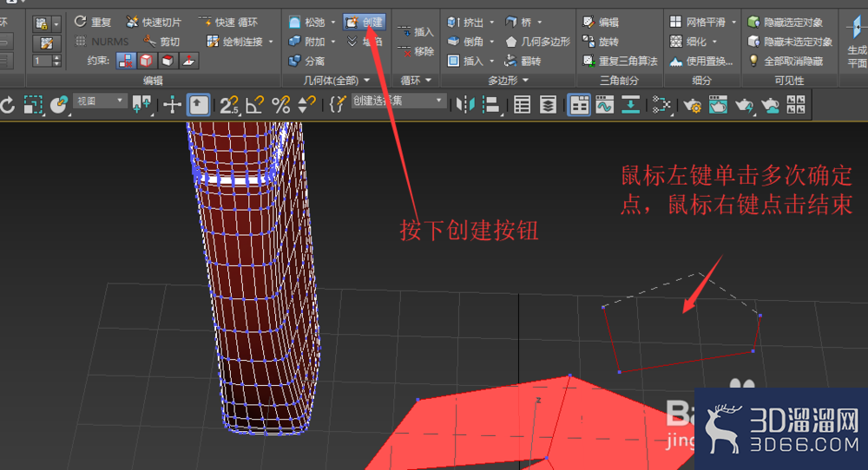The width and height of the screenshot is (868, 470).
Task: Select the 桥 (Bridge) tool
Action: point(518,23)
